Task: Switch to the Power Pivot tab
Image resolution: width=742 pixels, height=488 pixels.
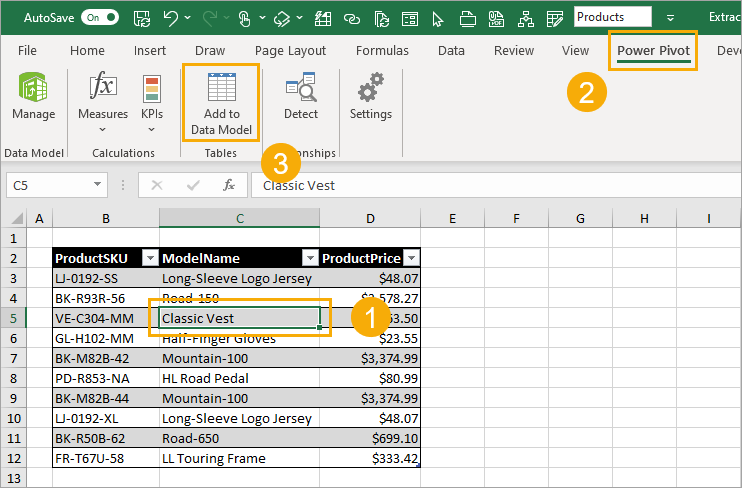Action: 653,50
